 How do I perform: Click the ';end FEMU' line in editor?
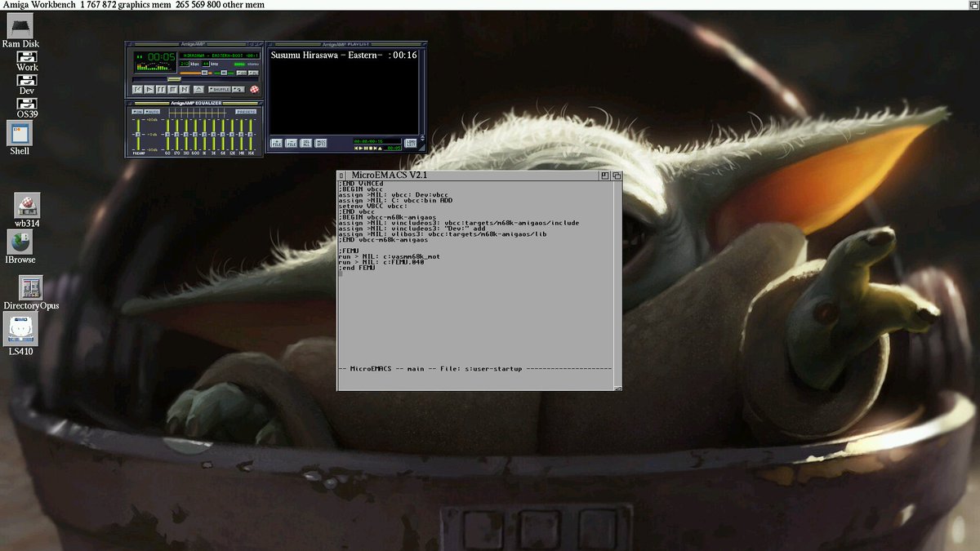pos(357,268)
